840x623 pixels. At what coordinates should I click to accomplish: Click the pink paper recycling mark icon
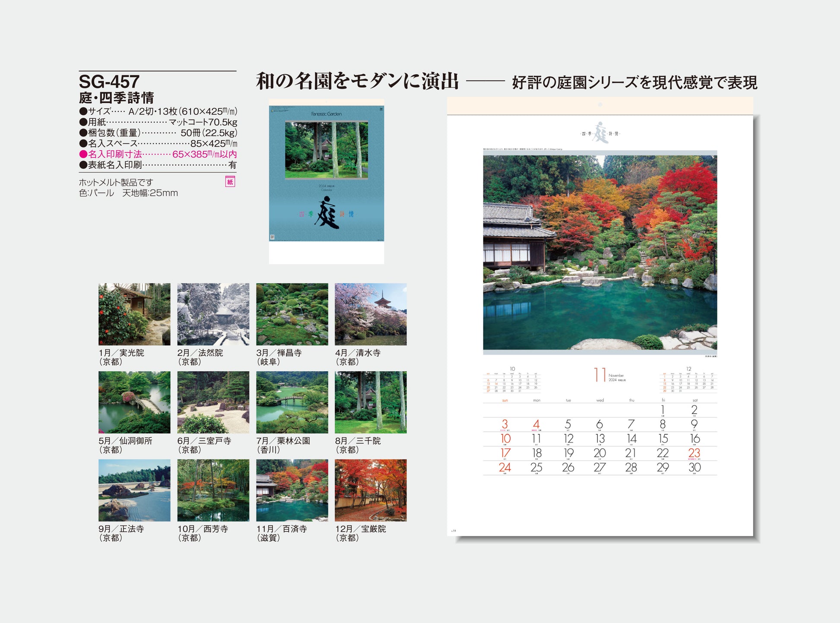230,182
